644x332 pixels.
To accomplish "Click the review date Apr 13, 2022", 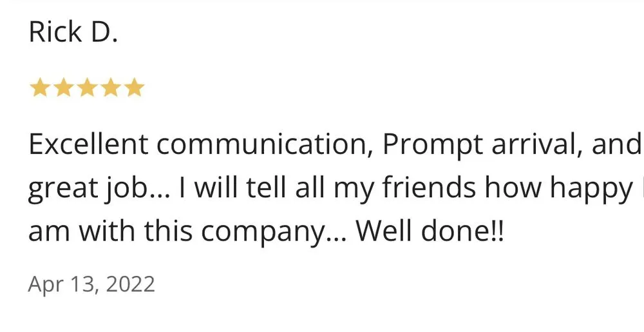I will pos(91,284).
